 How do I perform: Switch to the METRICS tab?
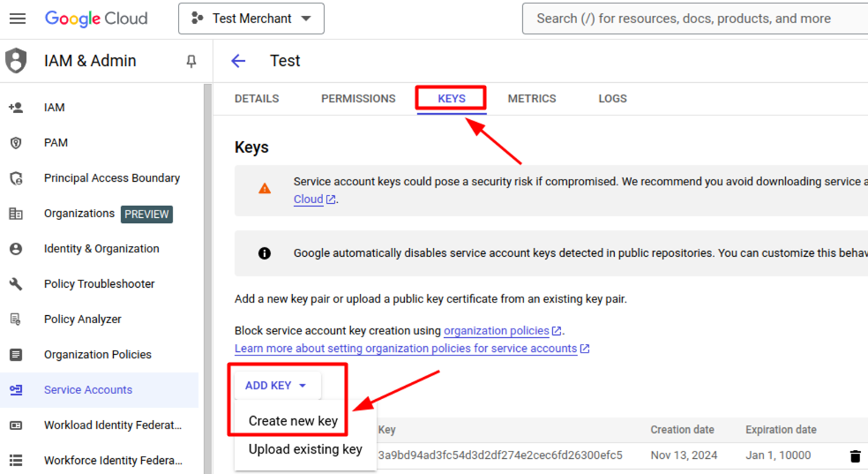pos(532,99)
